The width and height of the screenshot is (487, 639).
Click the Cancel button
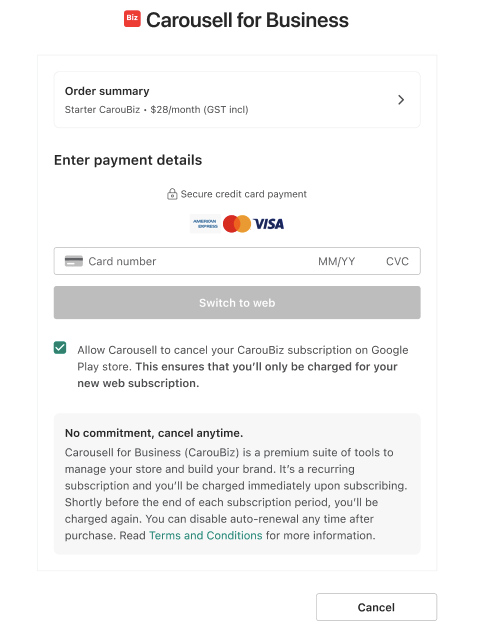click(377, 607)
